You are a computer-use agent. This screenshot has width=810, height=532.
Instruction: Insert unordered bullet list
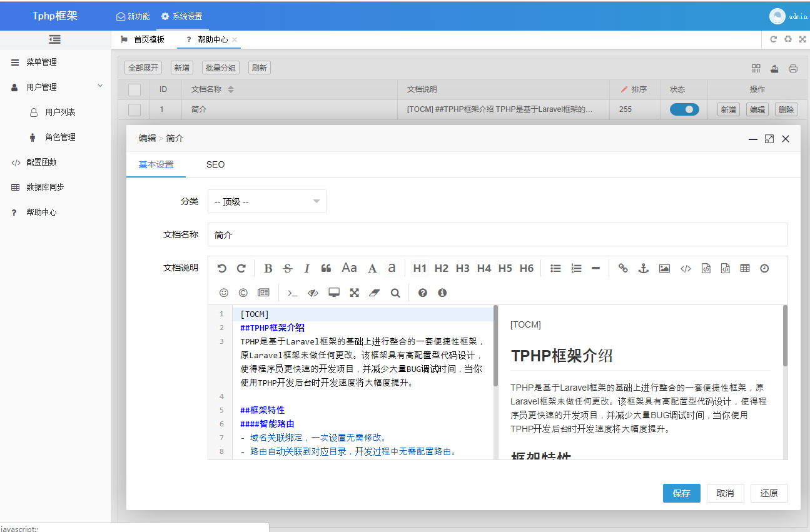pos(555,268)
